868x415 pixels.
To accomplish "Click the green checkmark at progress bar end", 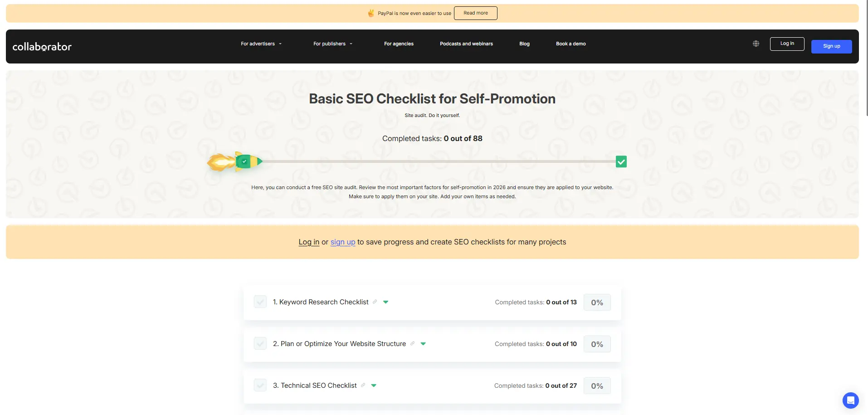I will point(621,161).
